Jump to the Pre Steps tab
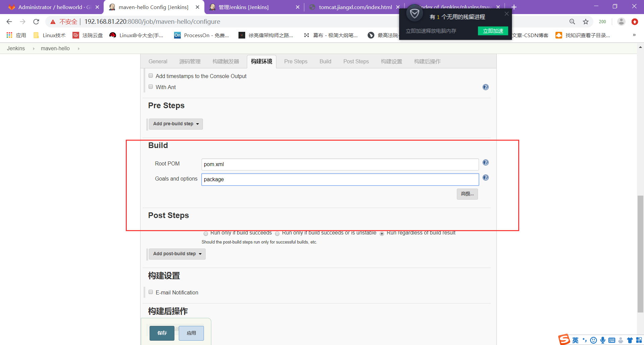Screen dimensions: 644x345 (296, 61)
